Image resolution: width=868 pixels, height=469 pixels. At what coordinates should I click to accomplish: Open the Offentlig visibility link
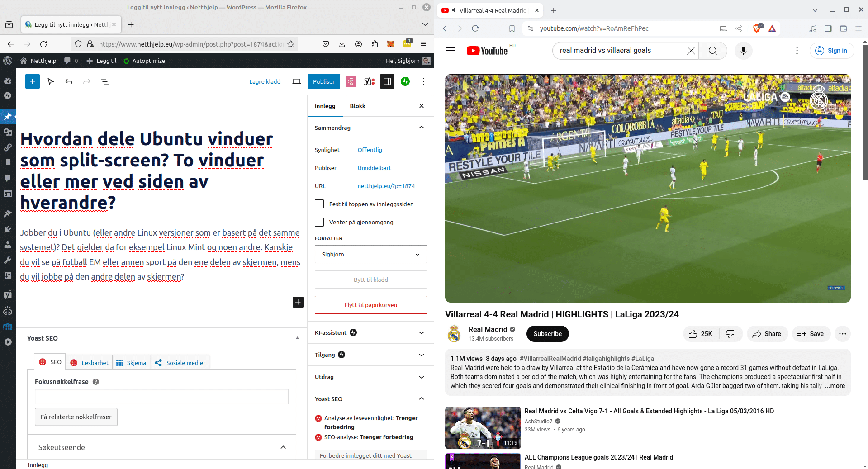pyautogui.click(x=370, y=150)
